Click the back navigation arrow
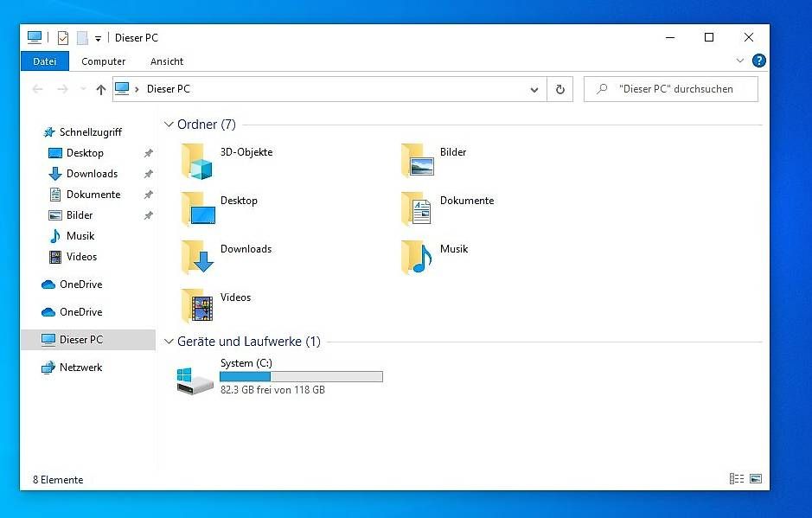The width and height of the screenshot is (812, 518). point(37,89)
